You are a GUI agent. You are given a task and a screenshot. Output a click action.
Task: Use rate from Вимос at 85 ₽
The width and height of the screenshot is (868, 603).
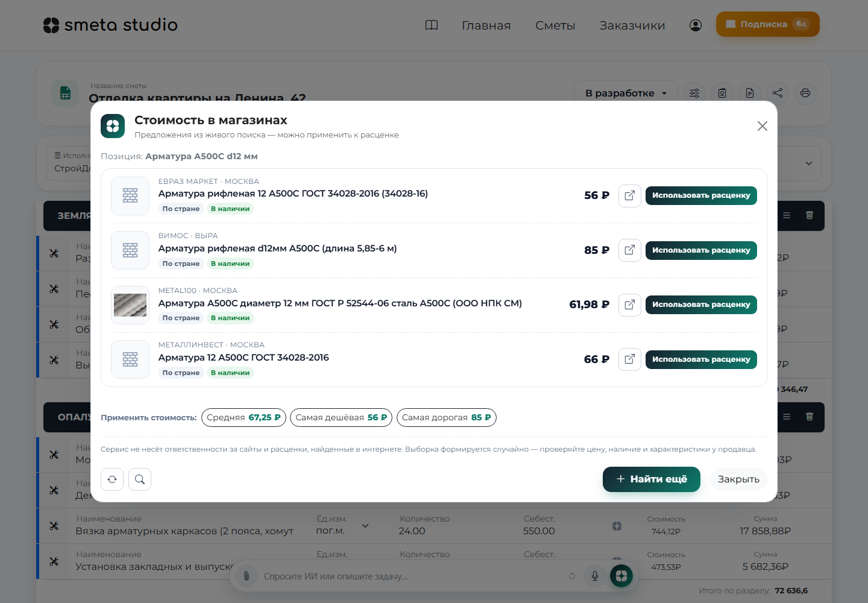coord(701,250)
